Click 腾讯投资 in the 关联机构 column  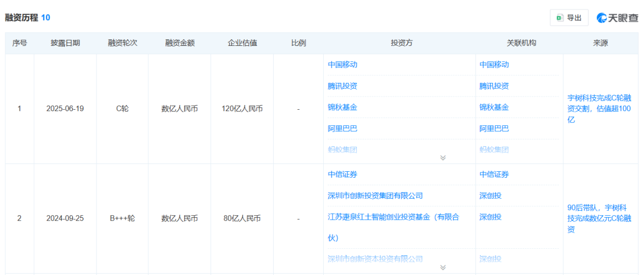(494, 86)
